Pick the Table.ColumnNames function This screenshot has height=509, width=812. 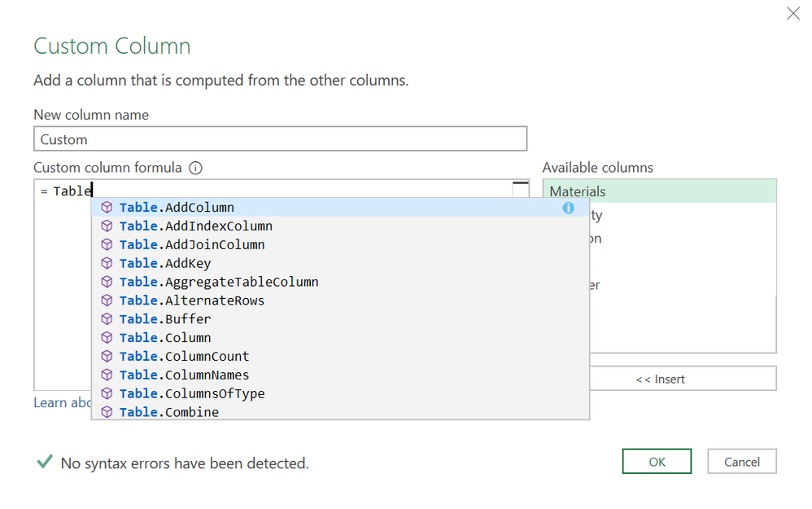tap(340, 375)
